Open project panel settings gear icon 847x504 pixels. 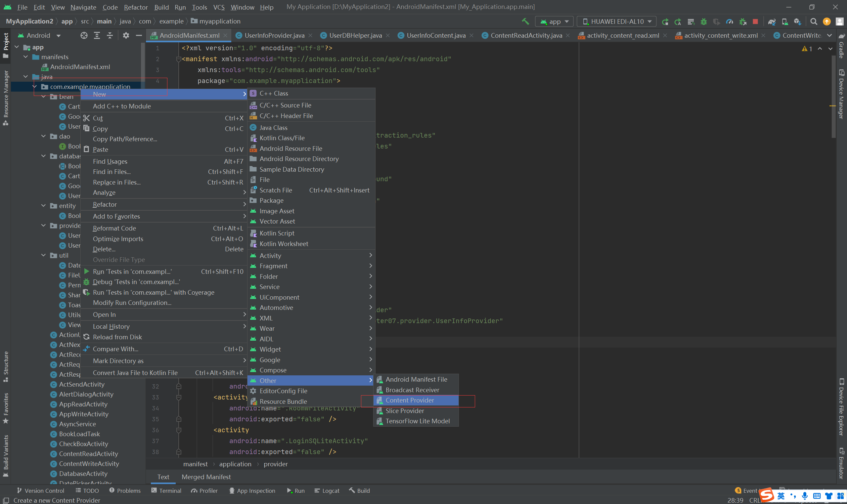coord(126,35)
